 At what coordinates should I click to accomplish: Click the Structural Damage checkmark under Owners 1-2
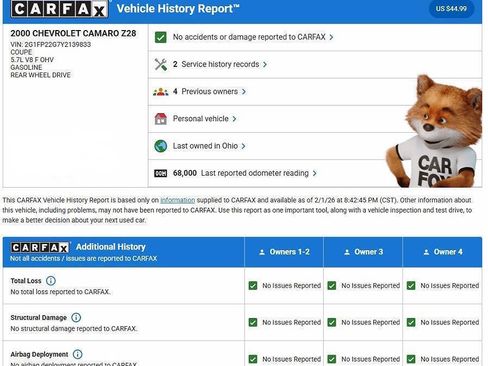pos(253,322)
